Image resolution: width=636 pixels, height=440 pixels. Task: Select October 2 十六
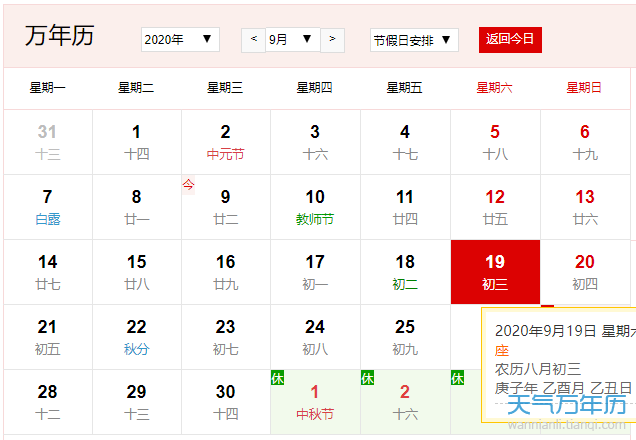point(405,402)
